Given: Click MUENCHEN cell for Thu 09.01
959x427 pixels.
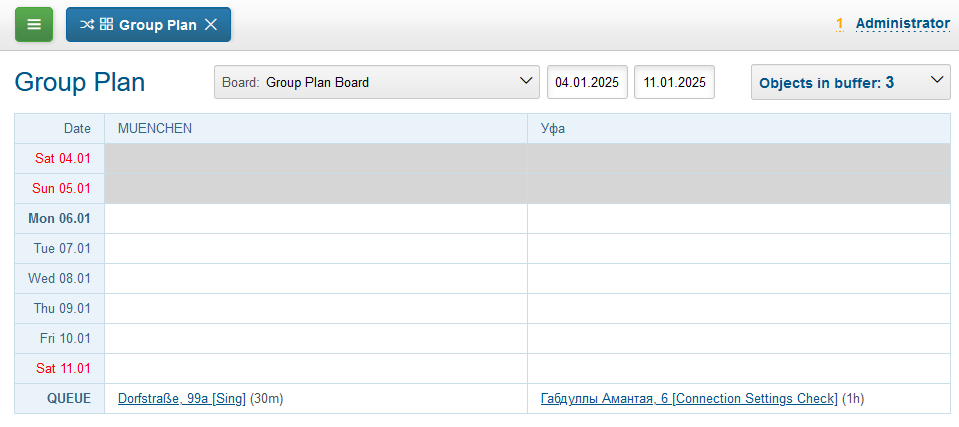Looking at the screenshot, I should [x=315, y=309].
